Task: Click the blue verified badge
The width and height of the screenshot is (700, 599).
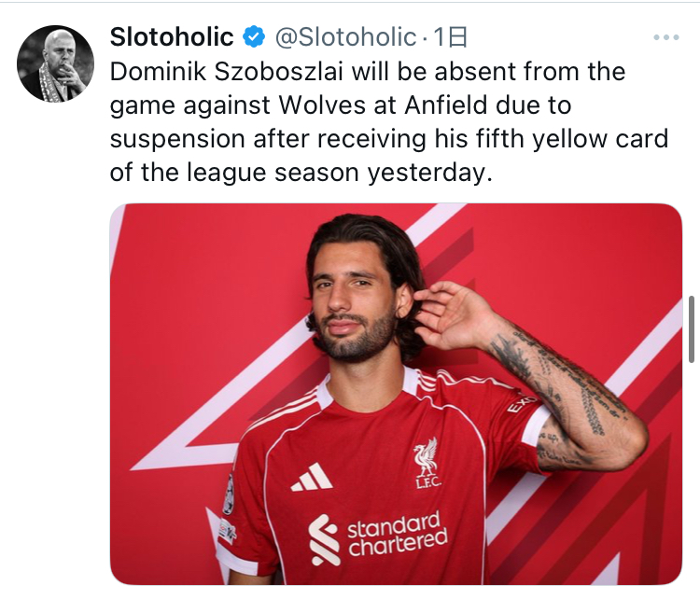Action: pyautogui.click(x=254, y=37)
